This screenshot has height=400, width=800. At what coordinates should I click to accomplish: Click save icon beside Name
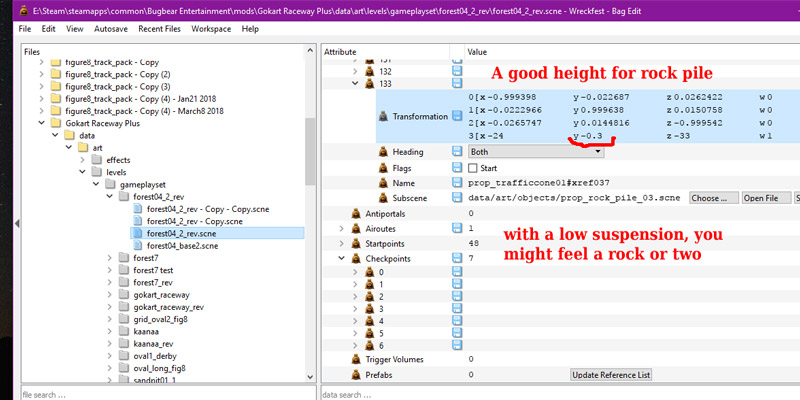457,183
